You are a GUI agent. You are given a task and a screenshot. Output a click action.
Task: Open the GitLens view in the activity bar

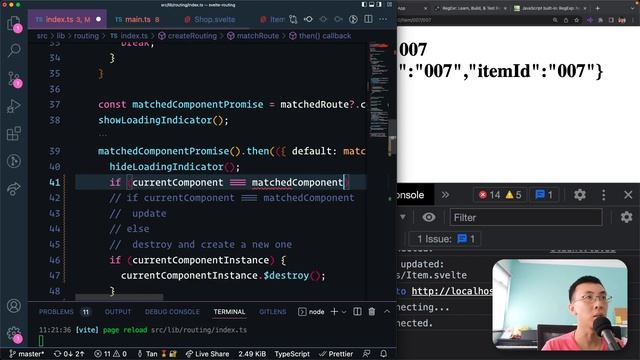[x=14, y=161]
